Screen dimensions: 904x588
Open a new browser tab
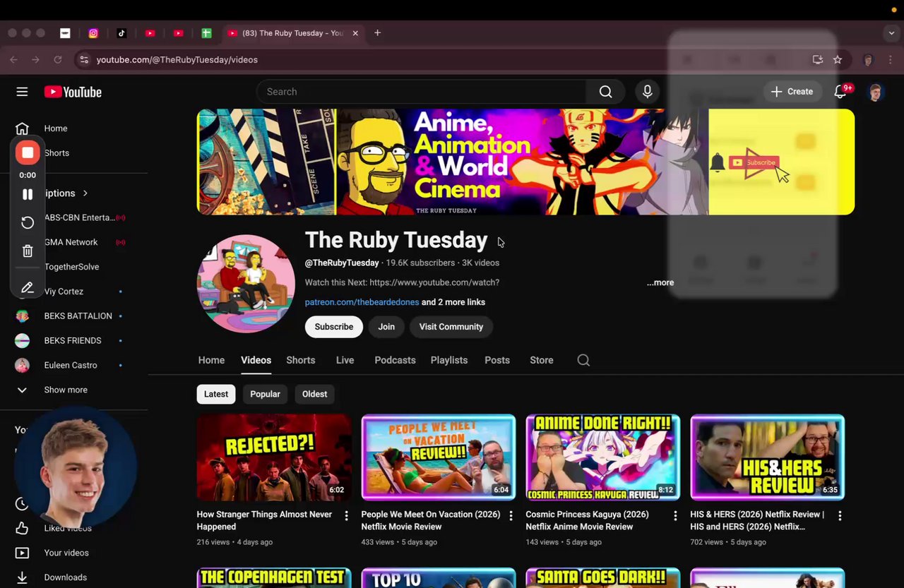[x=377, y=33]
